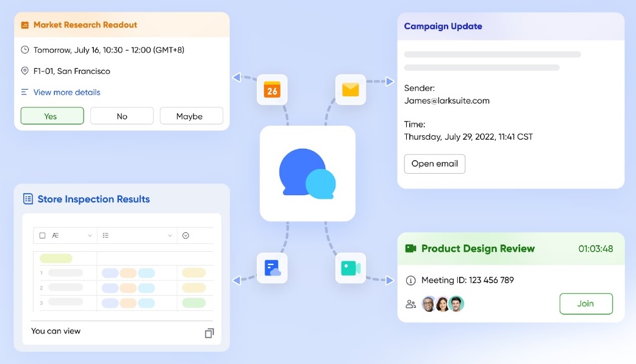The image size is (636, 364).
Task: Expand the first column dropdown arrow in table
Action: 90,235
